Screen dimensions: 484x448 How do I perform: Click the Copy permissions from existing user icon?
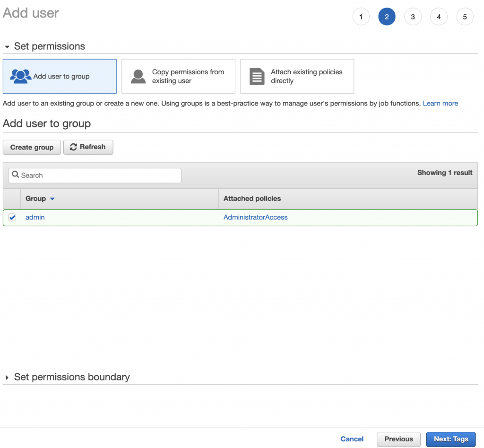[138, 76]
